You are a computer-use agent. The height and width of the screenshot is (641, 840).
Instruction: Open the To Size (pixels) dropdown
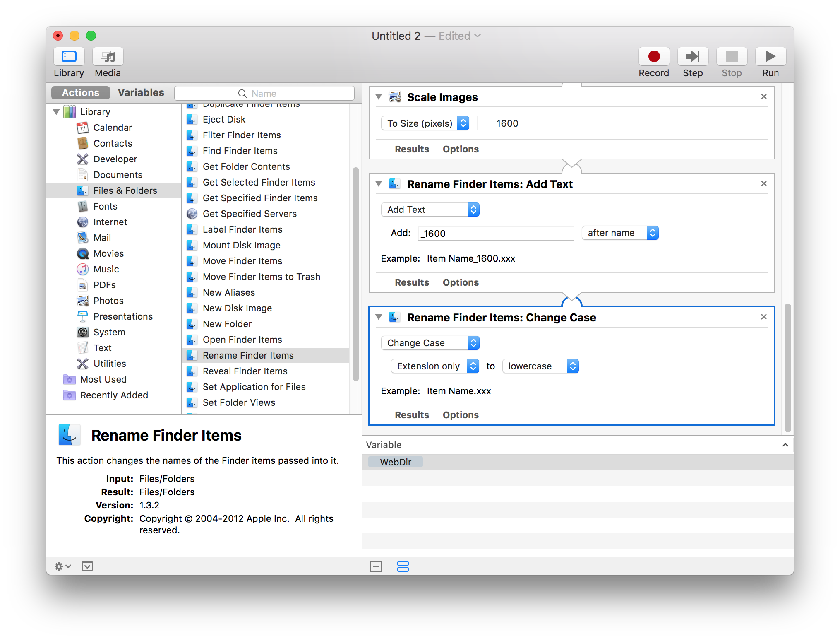425,123
